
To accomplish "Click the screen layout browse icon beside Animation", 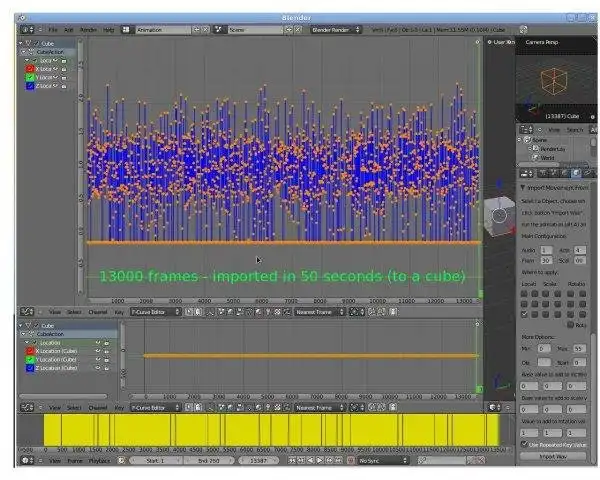I will 126,29.
